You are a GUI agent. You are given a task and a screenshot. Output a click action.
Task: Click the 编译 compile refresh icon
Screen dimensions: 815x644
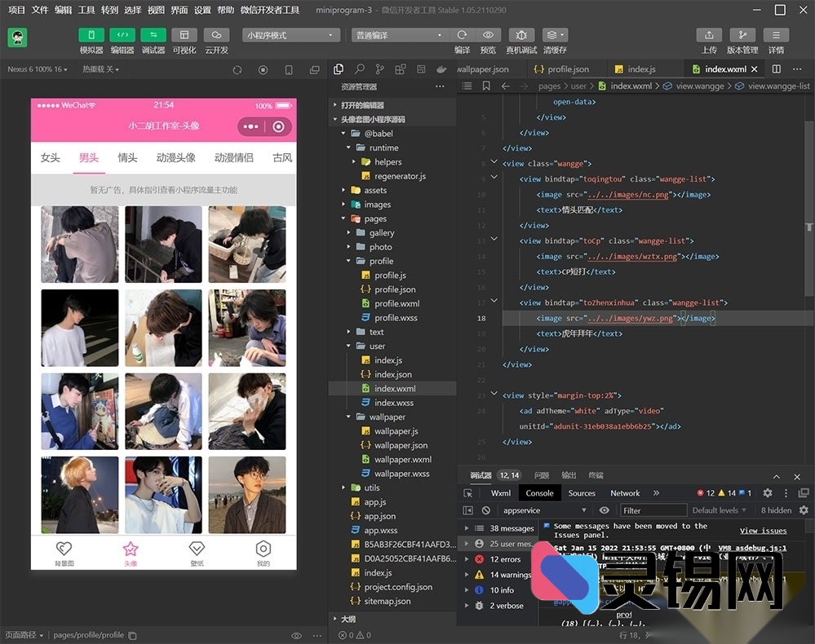tap(462, 35)
